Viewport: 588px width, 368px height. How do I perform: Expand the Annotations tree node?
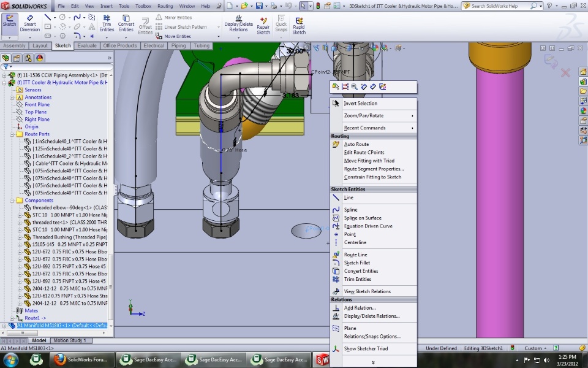coord(12,98)
